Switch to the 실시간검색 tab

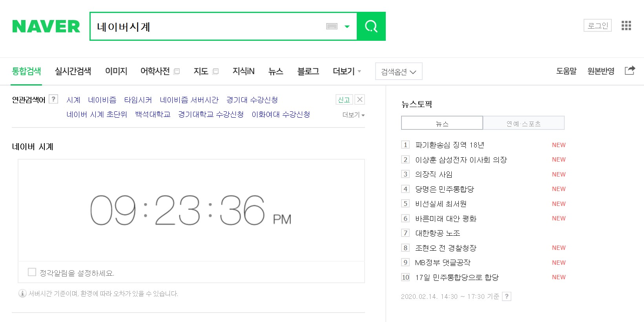point(73,71)
